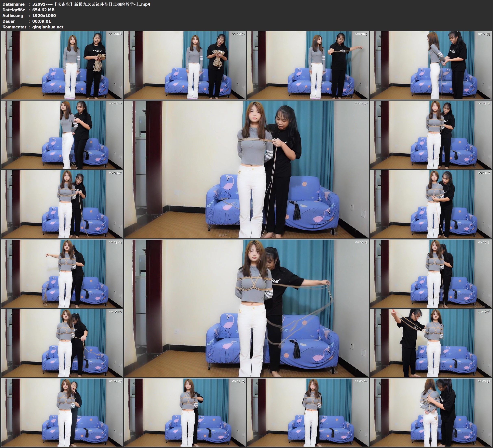Select the thumbnail timestamped 00:00:56

pos(185,65)
